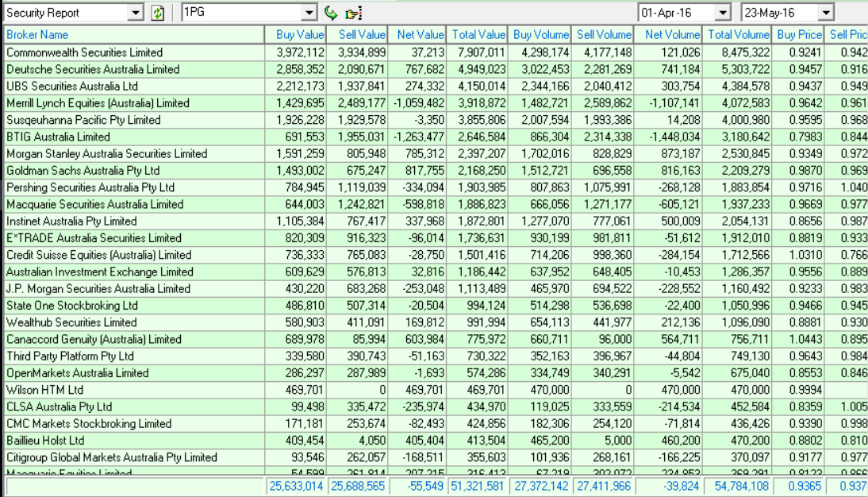Select the Instinet Australia Pty Limited name
Viewport: 868px width, 497px height.
(71, 222)
